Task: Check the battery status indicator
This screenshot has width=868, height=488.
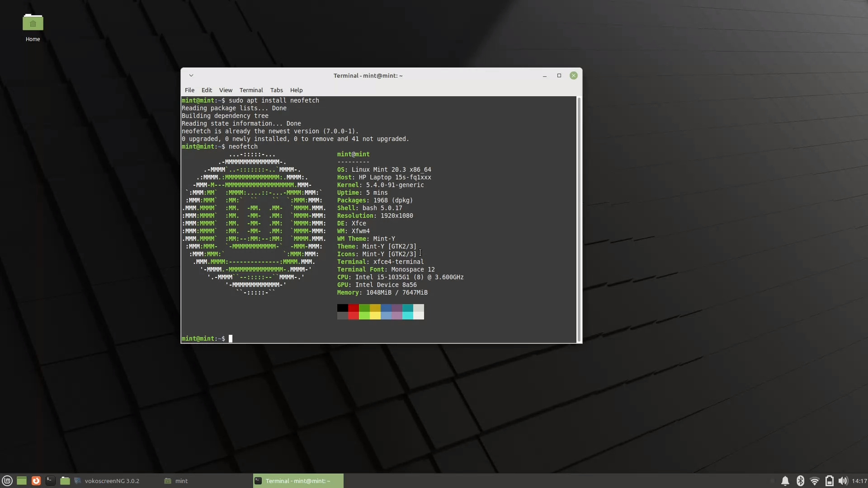Action: click(829, 480)
